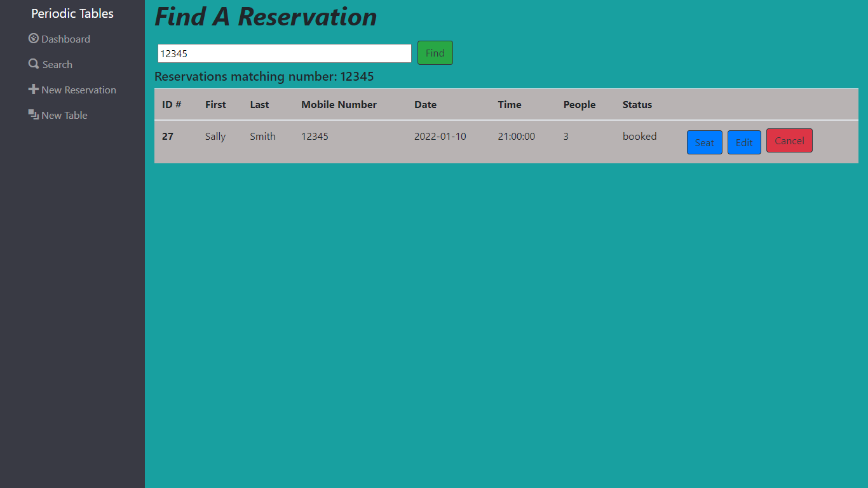
Task: Edit Sally Smith's reservation
Action: (x=744, y=142)
